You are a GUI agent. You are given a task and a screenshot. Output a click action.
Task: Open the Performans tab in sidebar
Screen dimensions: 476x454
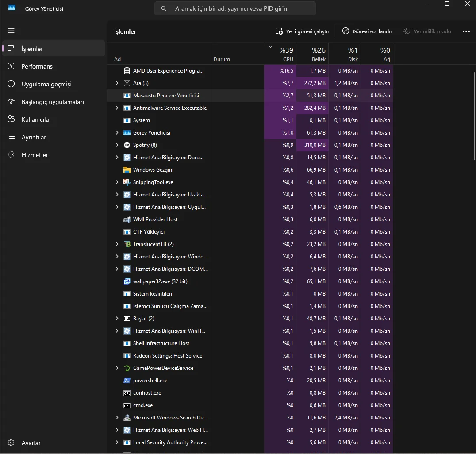click(x=37, y=66)
